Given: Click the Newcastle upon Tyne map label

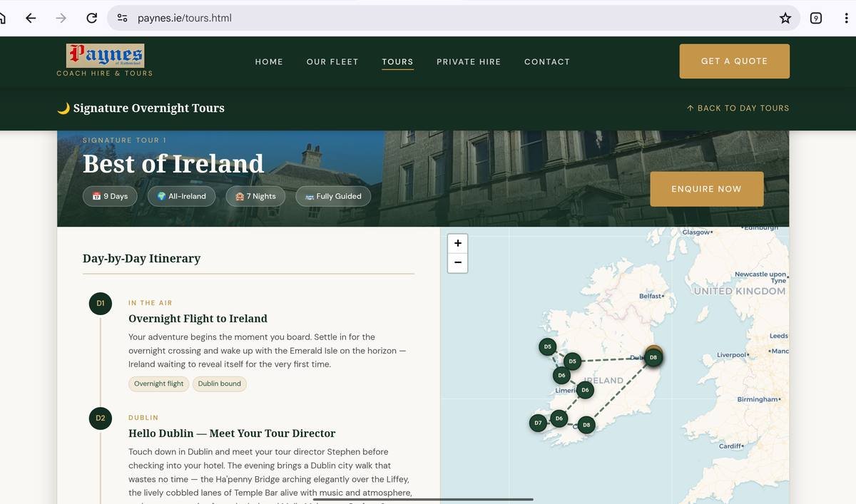Looking at the screenshot, I should point(761,277).
